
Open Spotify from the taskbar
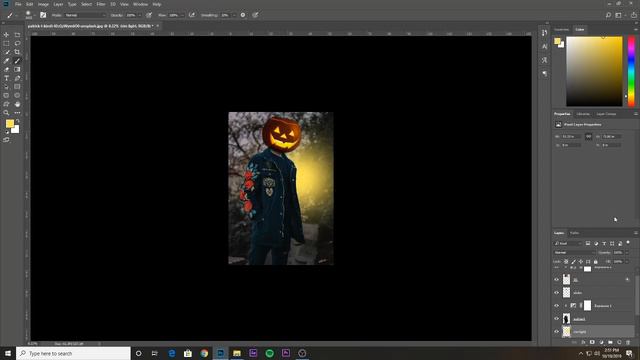point(269,353)
